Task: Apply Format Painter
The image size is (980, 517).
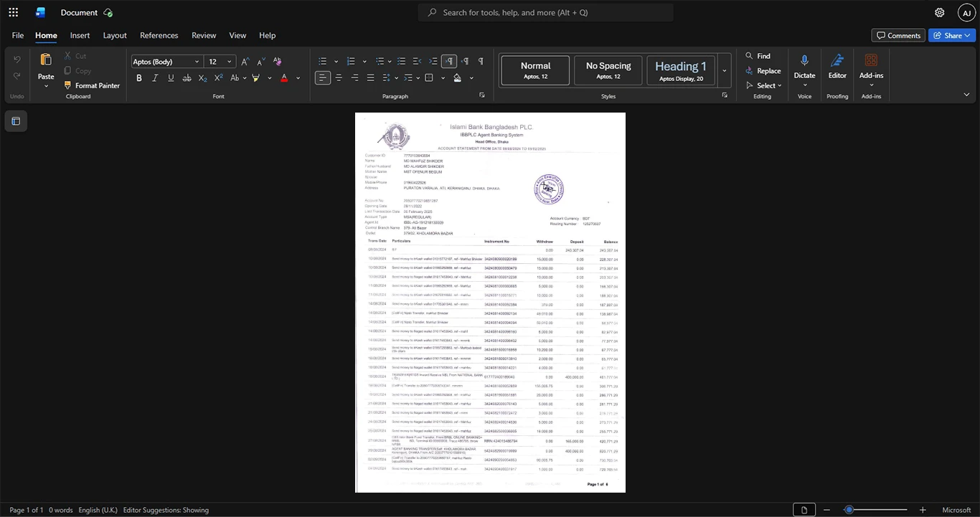Action: [x=92, y=85]
